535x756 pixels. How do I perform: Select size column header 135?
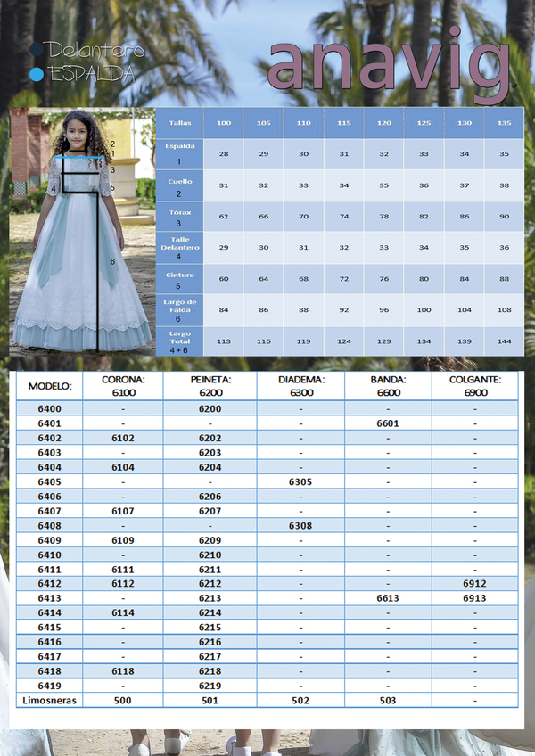coord(504,123)
